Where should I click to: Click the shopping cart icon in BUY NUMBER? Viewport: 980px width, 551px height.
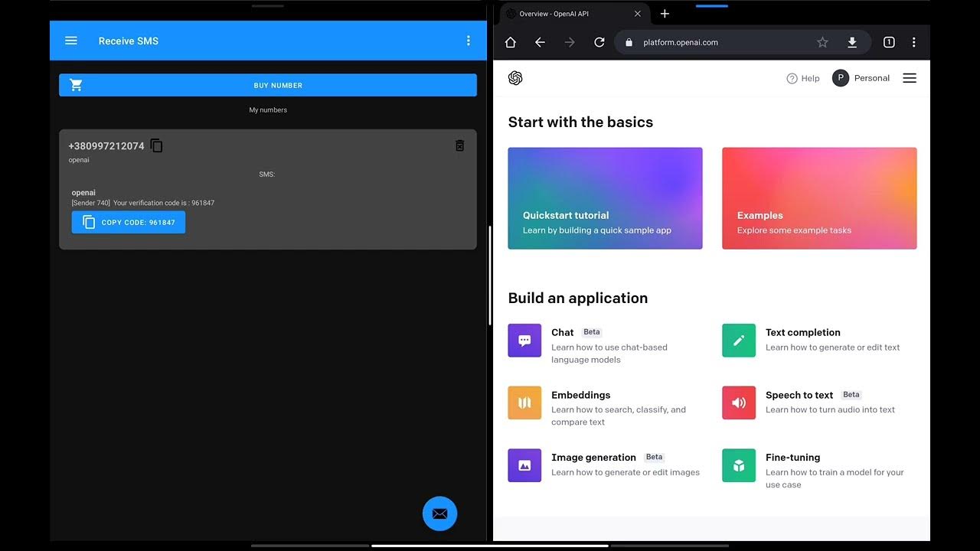[x=76, y=85]
